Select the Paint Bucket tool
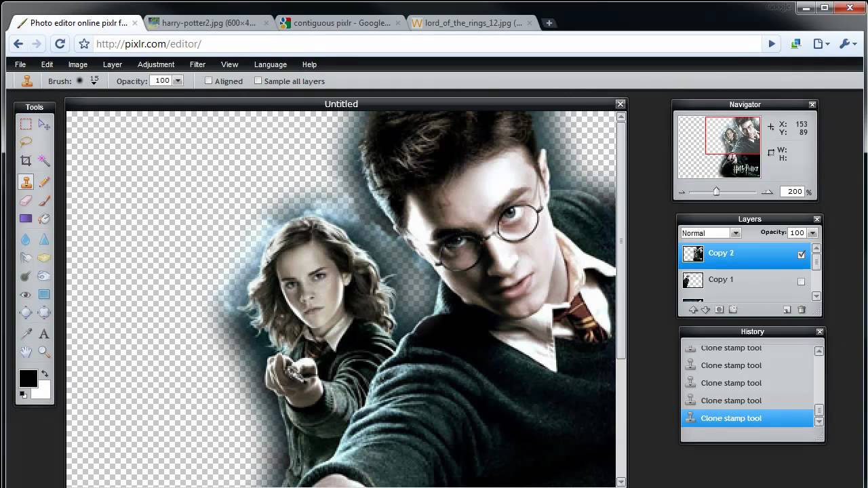 tap(44, 219)
